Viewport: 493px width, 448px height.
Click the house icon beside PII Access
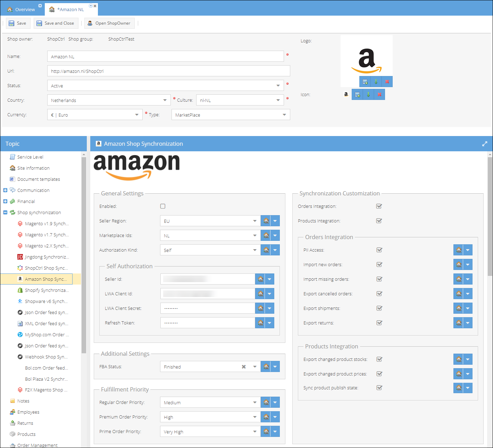point(459,250)
